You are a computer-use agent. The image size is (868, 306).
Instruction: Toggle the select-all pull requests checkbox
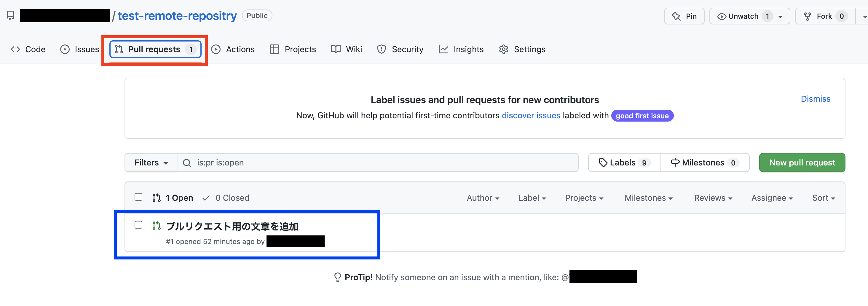138,197
